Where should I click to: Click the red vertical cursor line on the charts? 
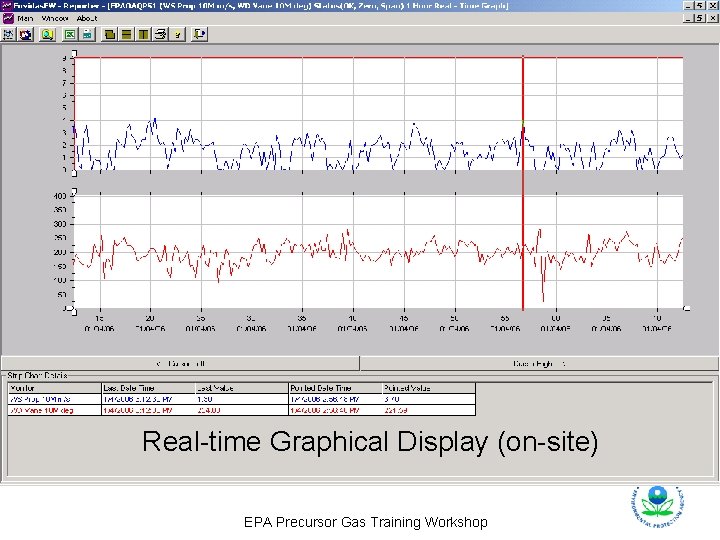[x=523, y=184]
